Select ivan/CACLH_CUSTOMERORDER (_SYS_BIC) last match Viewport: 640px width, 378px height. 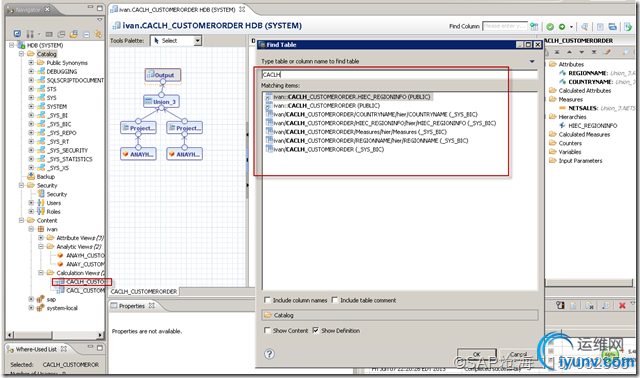coord(325,149)
